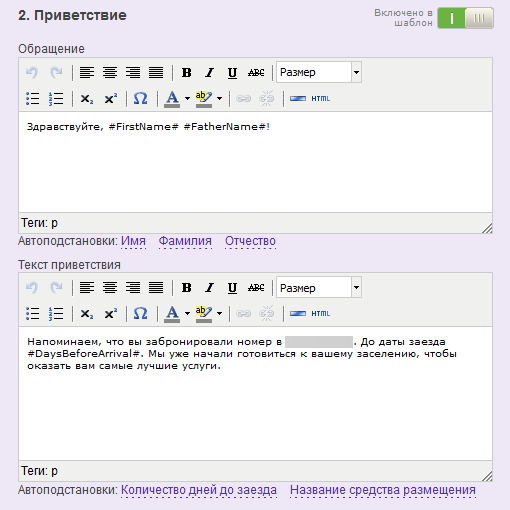Grab resize handle of Текст приветствия editor
This screenshot has height=510, width=510.
click(x=487, y=476)
